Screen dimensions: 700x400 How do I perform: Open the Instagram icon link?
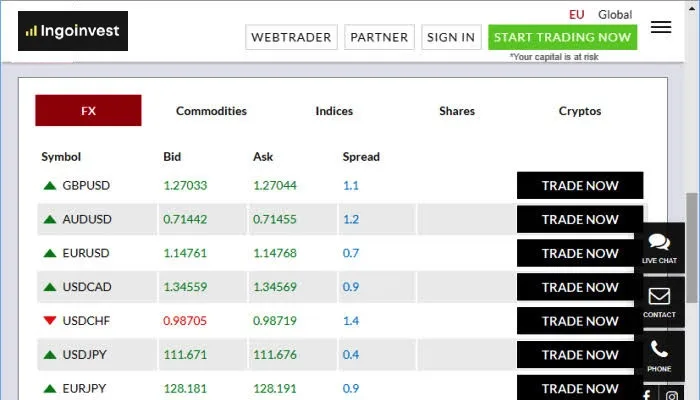[x=672, y=395]
